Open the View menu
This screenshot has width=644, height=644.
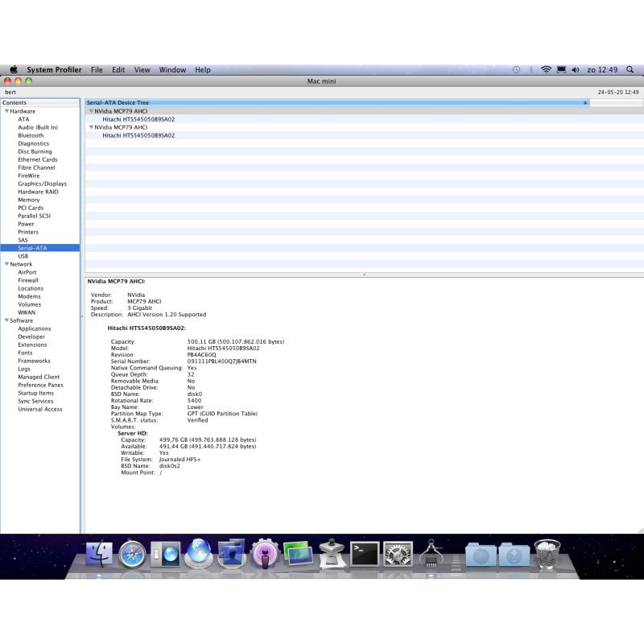click(142, 70)
